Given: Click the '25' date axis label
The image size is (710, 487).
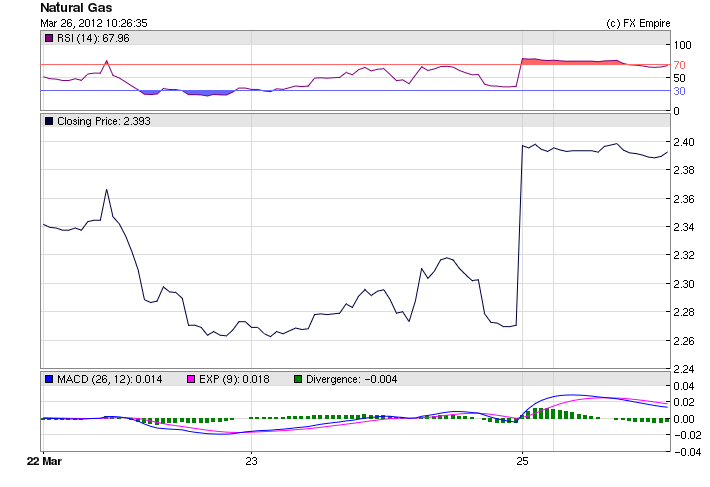Looking at the screenshot, I should pyautogui.click(x=522, y=461).
